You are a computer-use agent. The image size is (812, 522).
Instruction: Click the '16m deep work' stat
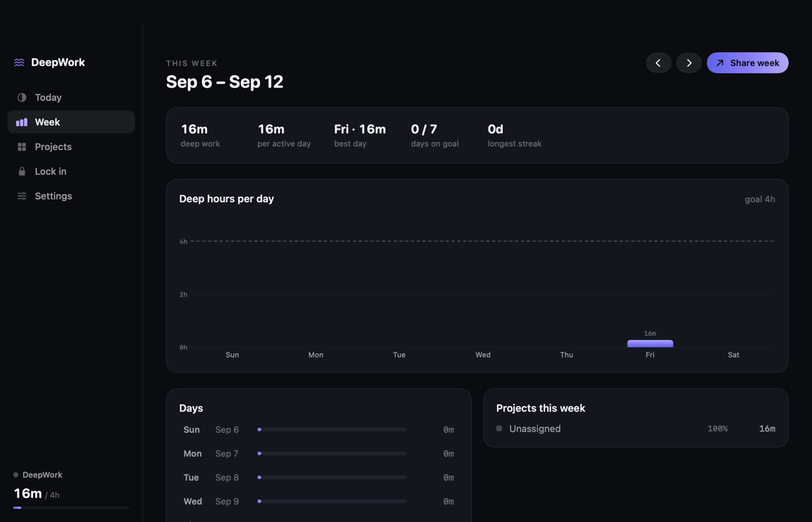click(200, 135)
